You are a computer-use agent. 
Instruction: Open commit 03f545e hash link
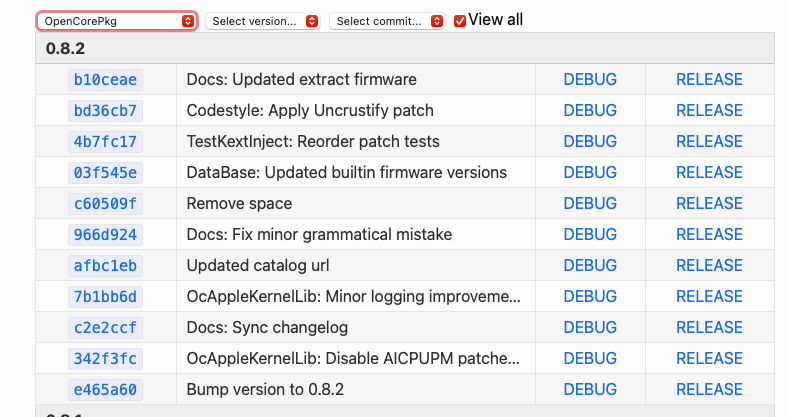pos(105,173)
